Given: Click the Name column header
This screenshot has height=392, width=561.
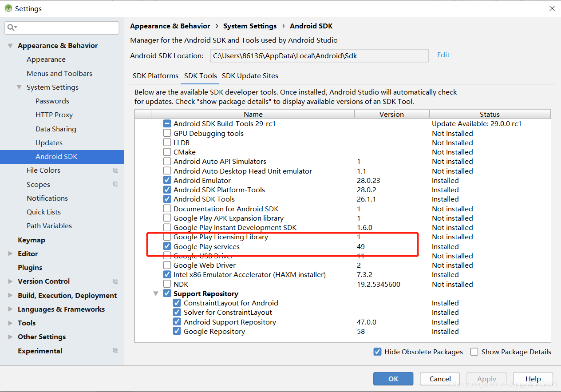Looking at the screenshot, I should 253,115.
